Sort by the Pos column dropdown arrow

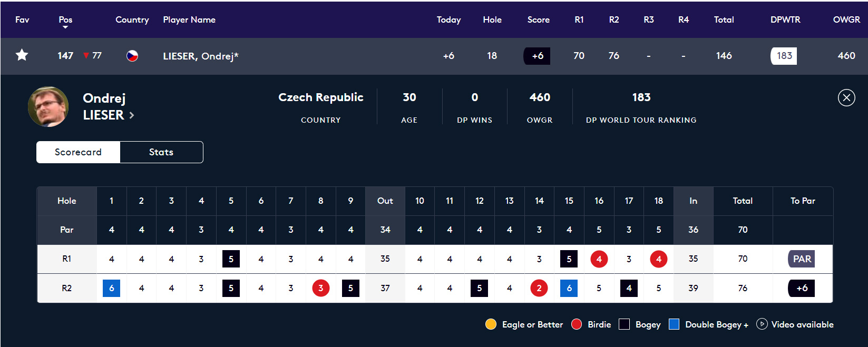click(65, 27)
